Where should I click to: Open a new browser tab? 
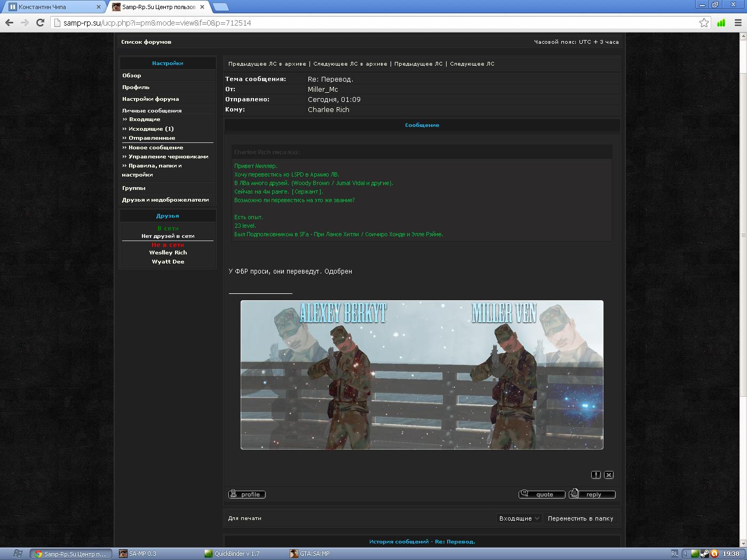[x=220, y=7]
